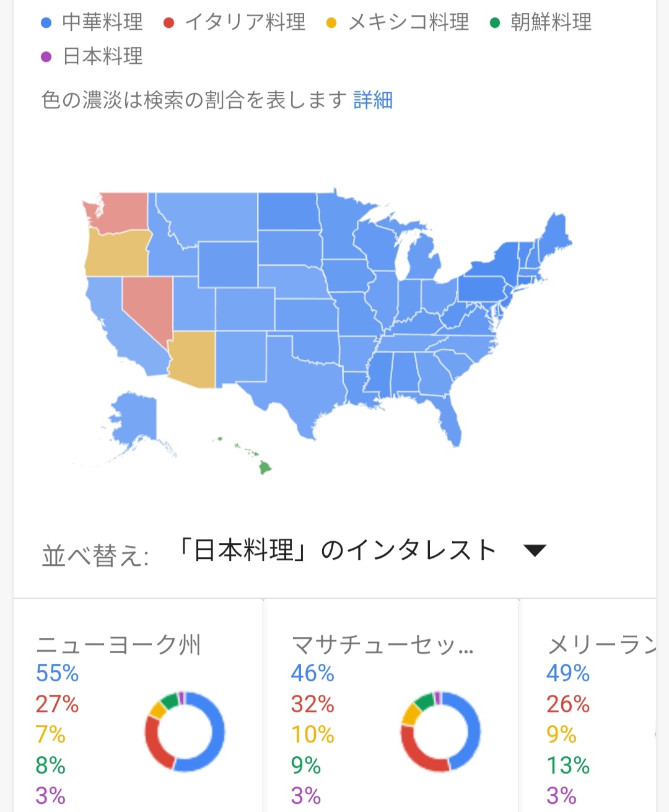Image resolution: width=669 pixels, height=812 pixels.
Task: Click the yellow メキシコ料理 legend dot
Action: 331,23
